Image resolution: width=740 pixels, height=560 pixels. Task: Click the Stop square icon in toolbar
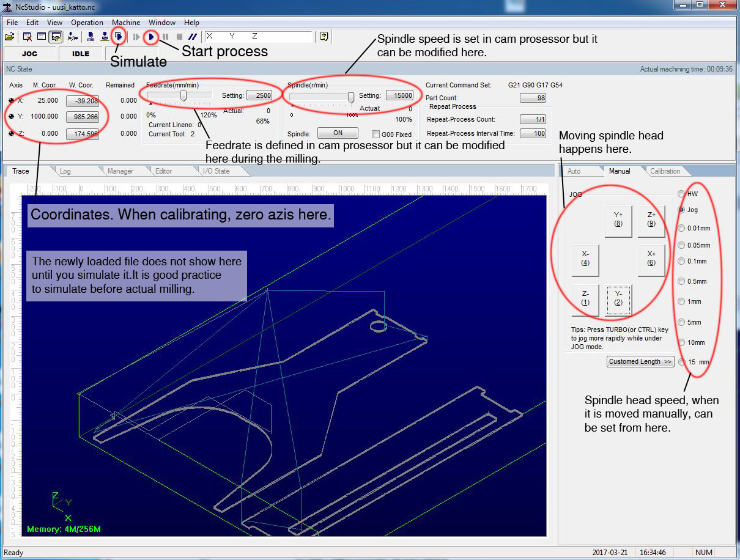point(179,37)
